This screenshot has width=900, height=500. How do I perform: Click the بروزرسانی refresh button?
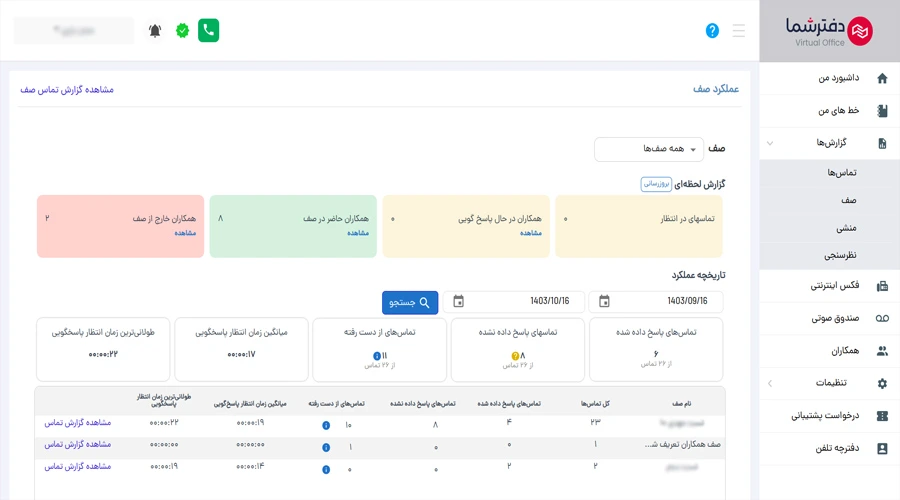click(656, 184)
